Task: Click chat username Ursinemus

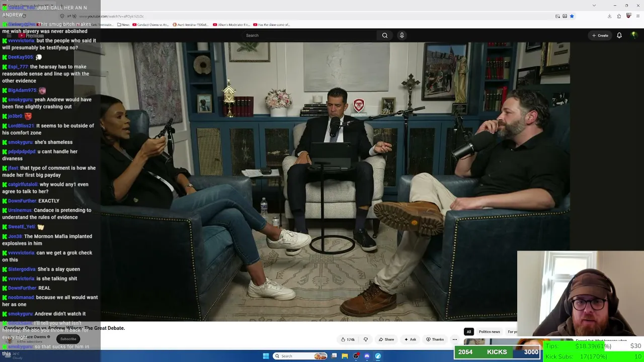Action: [20, 210]
